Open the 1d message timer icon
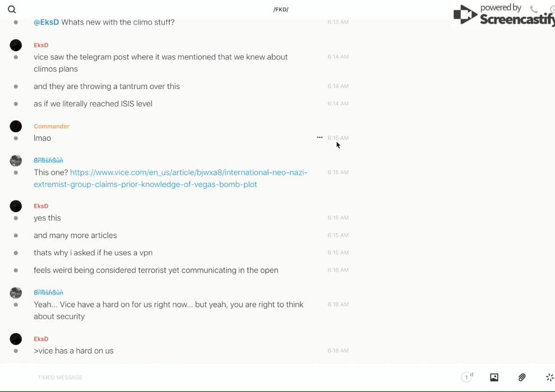555x392 pixels. 467,377
